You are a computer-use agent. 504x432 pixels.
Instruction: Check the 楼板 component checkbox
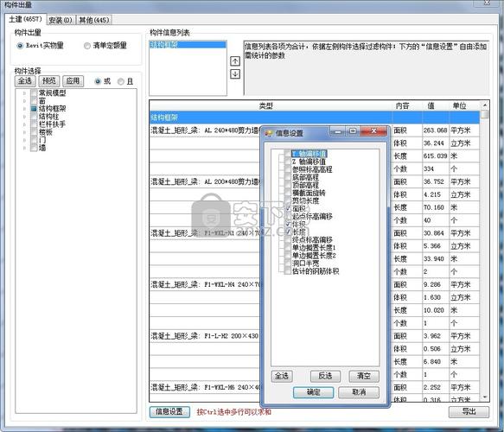point(34,132)
